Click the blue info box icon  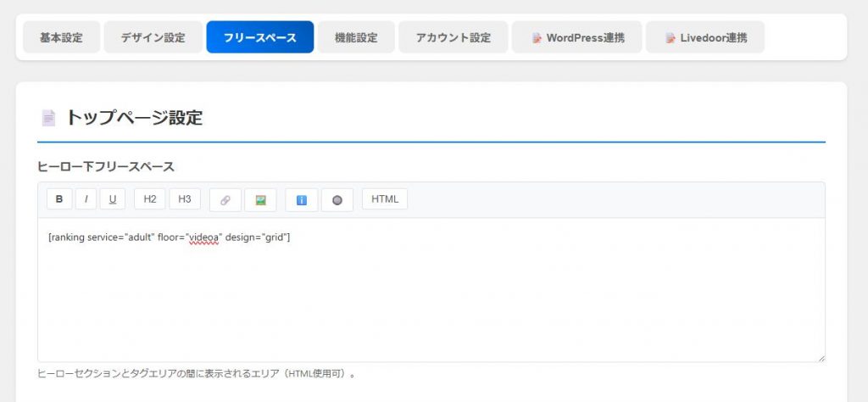[x=301, y=200]
